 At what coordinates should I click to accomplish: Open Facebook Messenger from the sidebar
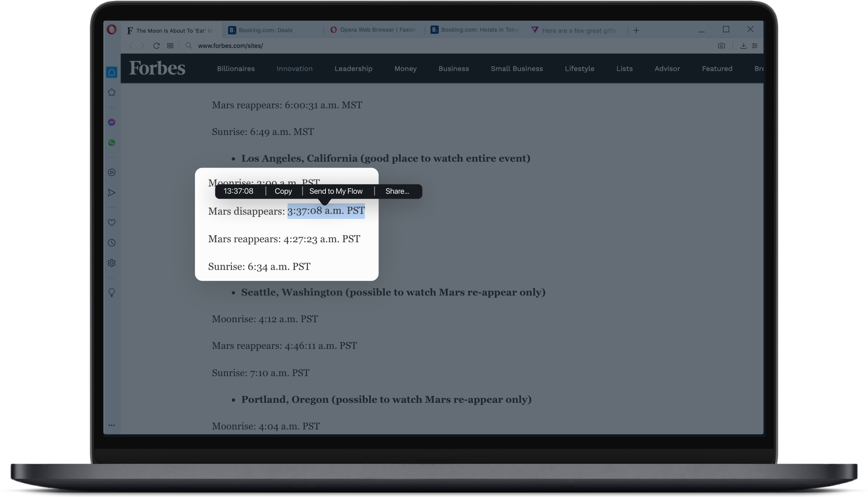(x=112, y=122)
